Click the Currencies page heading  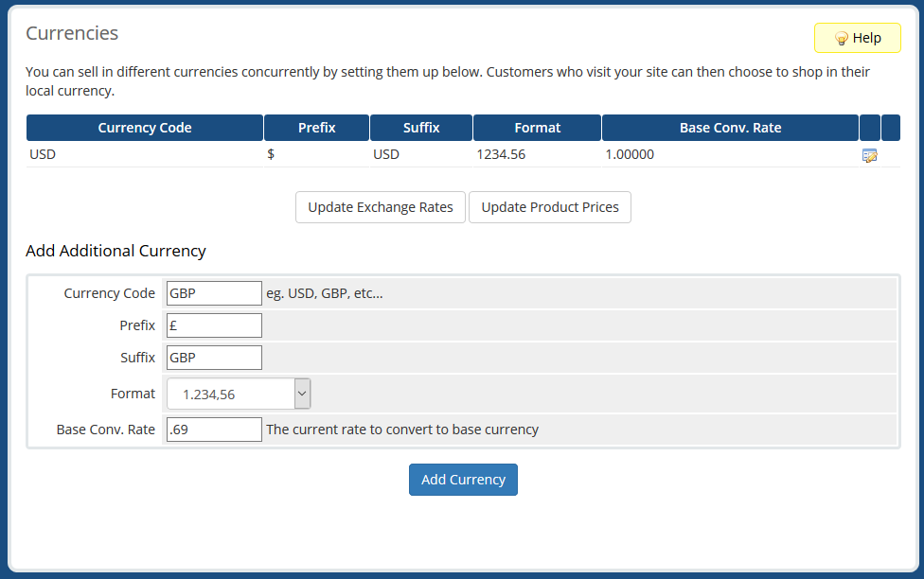72,33
